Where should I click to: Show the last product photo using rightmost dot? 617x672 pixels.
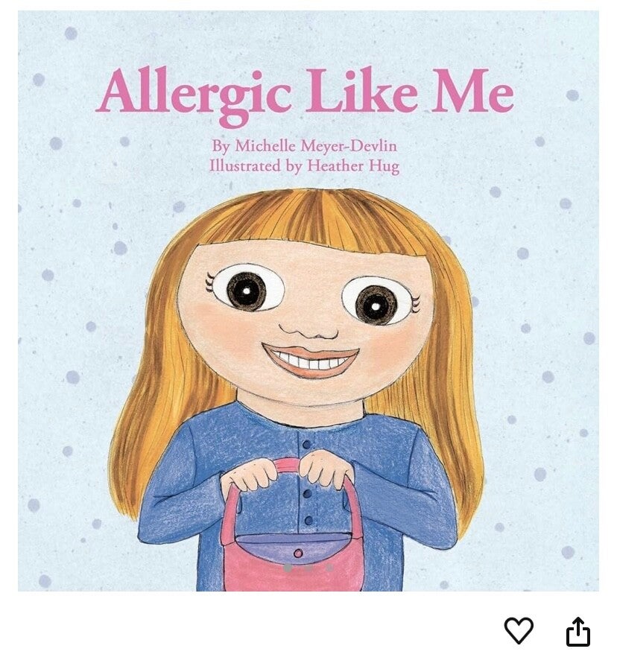pyautogui.click(x=329, y=568)
